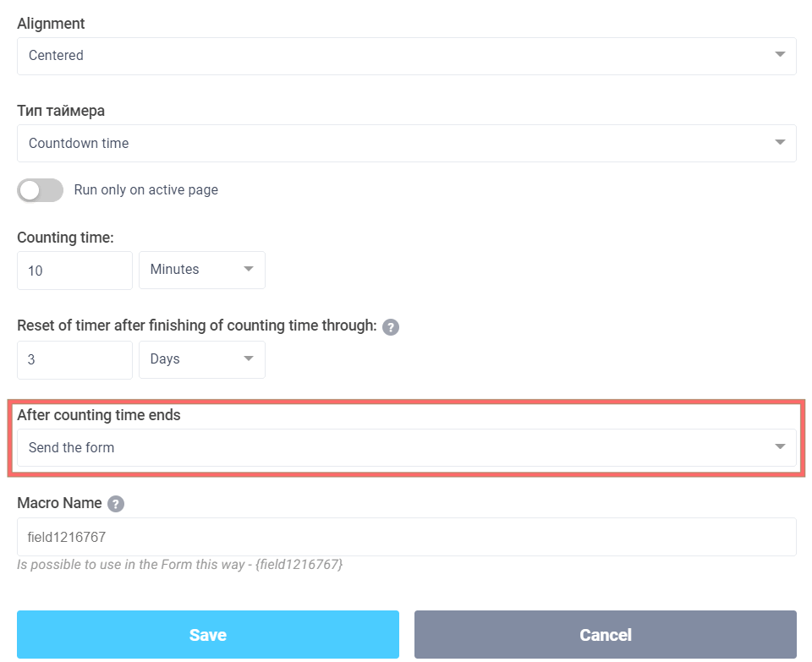Screen dimensions: 812x662
Task: Click the Counting time value field showing 10
Action: (74, 270)
